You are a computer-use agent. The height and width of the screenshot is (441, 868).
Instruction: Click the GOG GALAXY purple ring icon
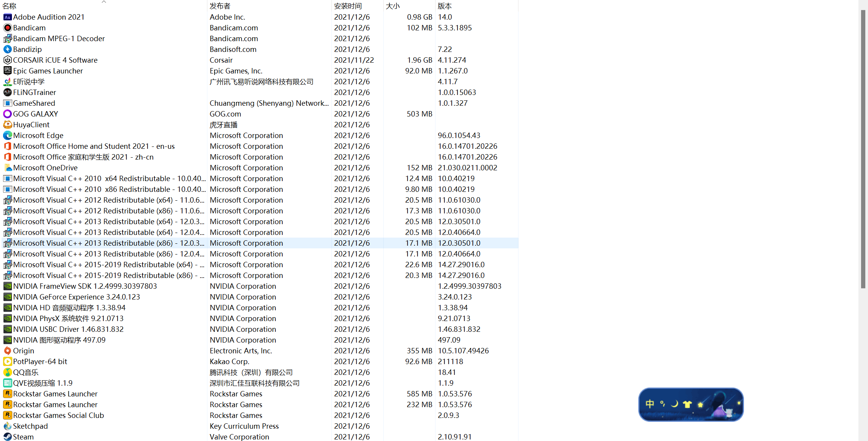point(7,114)
